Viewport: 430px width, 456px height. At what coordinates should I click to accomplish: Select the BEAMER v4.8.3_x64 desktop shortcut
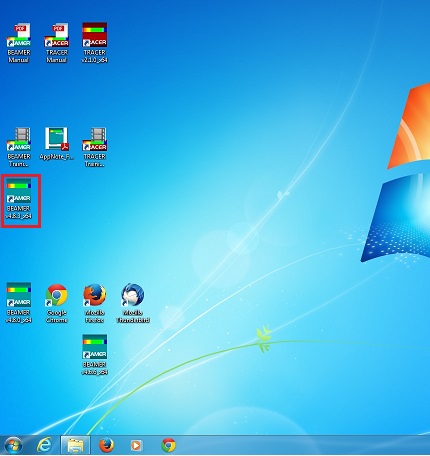19,199
